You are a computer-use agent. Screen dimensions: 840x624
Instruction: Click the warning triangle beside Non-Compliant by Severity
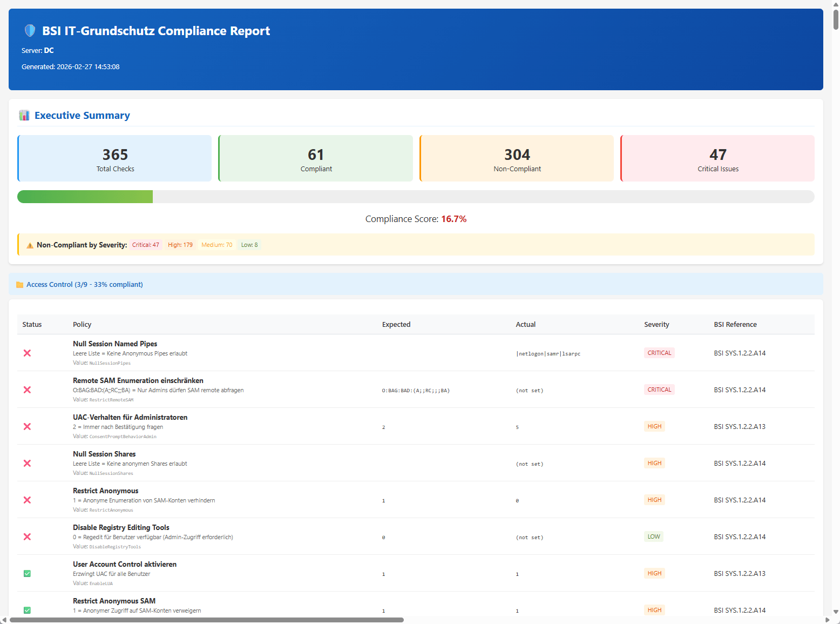(30, 245)
